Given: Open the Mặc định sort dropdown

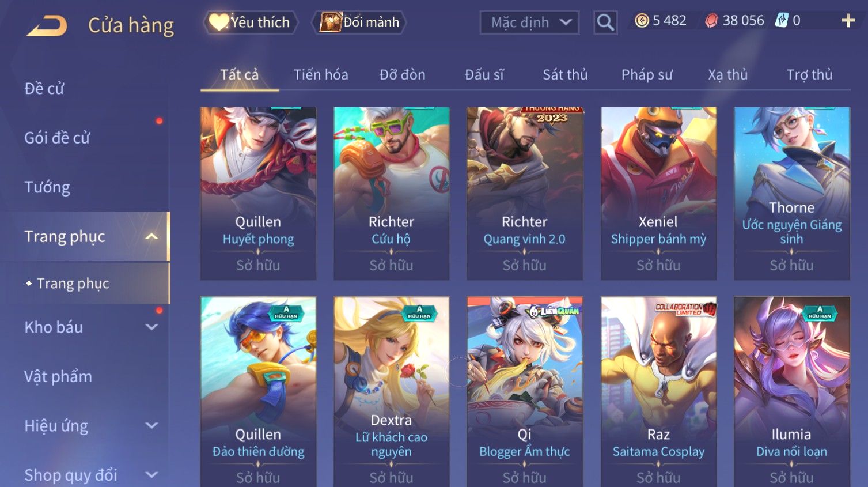Looking at the screenshot, I should 529,22.
